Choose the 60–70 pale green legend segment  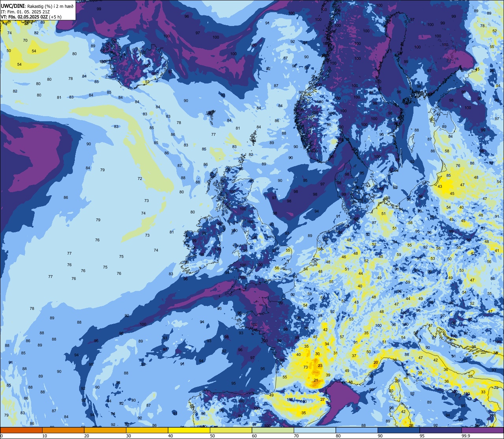point(273,430)
